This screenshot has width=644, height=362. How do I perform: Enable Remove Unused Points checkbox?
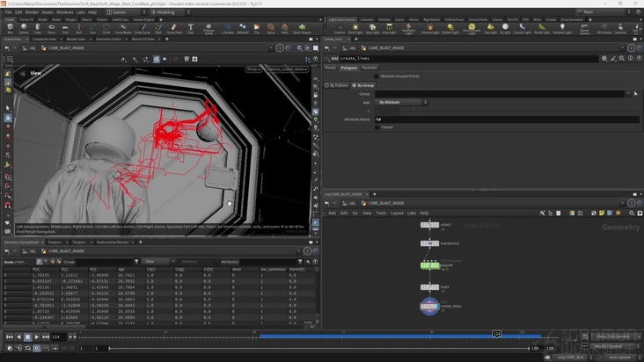click(x=377, y=76)
